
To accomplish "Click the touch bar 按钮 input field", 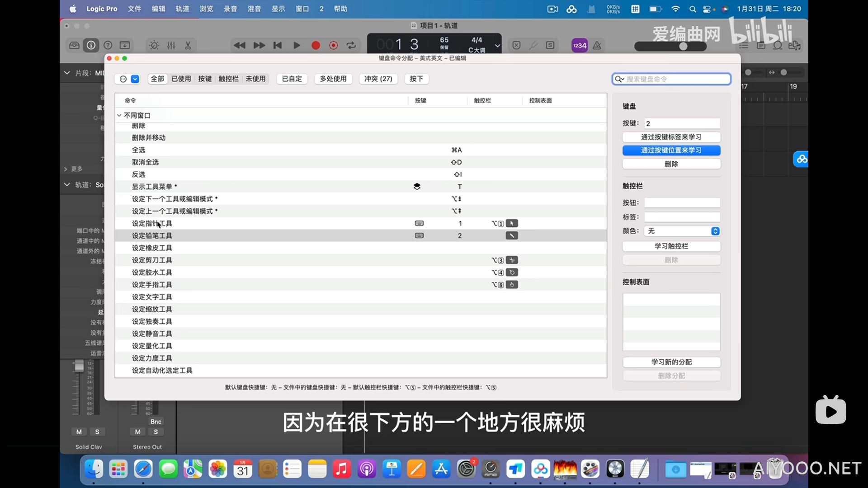I will click(x=682, y=203).
